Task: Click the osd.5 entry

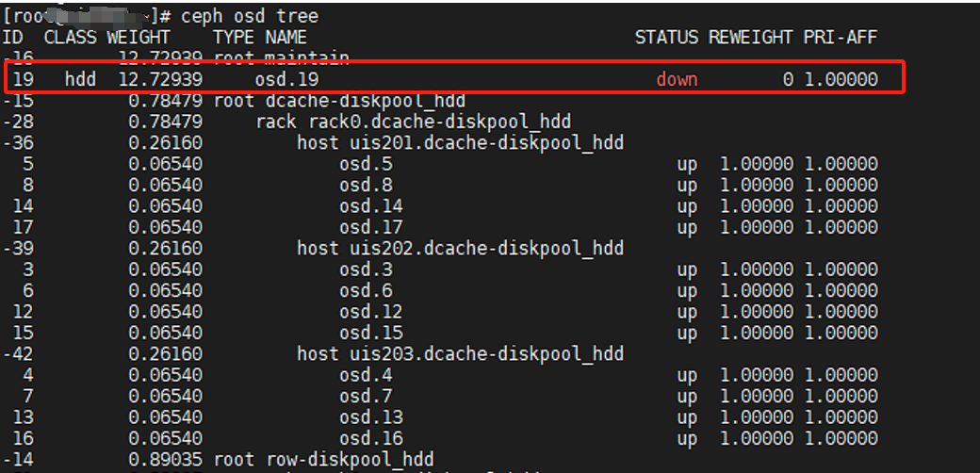Action: pos(366,164)
